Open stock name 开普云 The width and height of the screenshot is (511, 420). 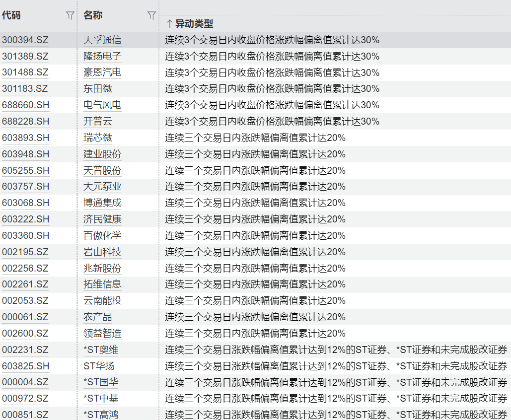point(98,122)
